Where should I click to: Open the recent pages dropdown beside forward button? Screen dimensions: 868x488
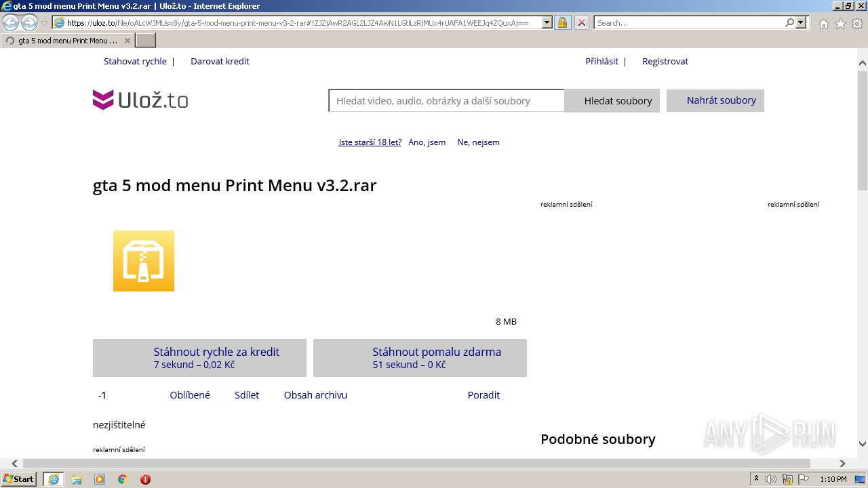click(44, 23)
